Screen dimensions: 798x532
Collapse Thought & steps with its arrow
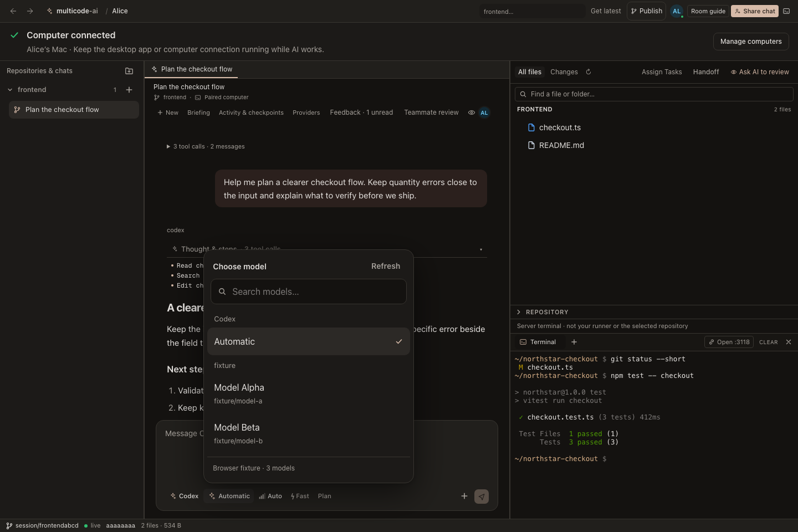click(481, 249)
